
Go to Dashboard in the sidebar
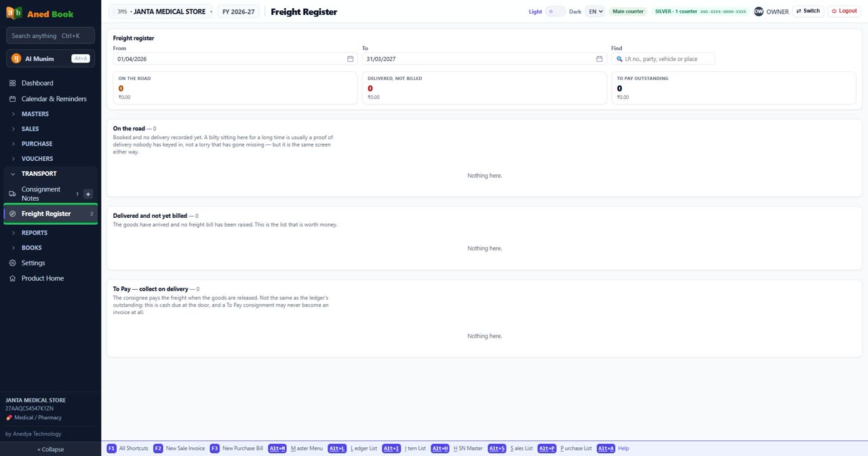click(51, 83)
